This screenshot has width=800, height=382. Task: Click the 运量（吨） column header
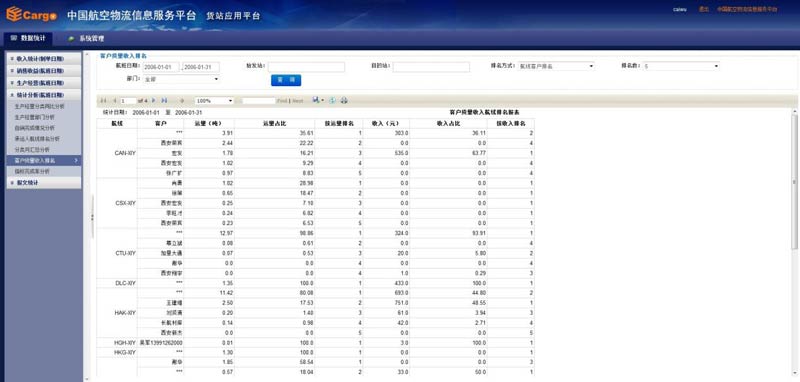coord(210,123)
